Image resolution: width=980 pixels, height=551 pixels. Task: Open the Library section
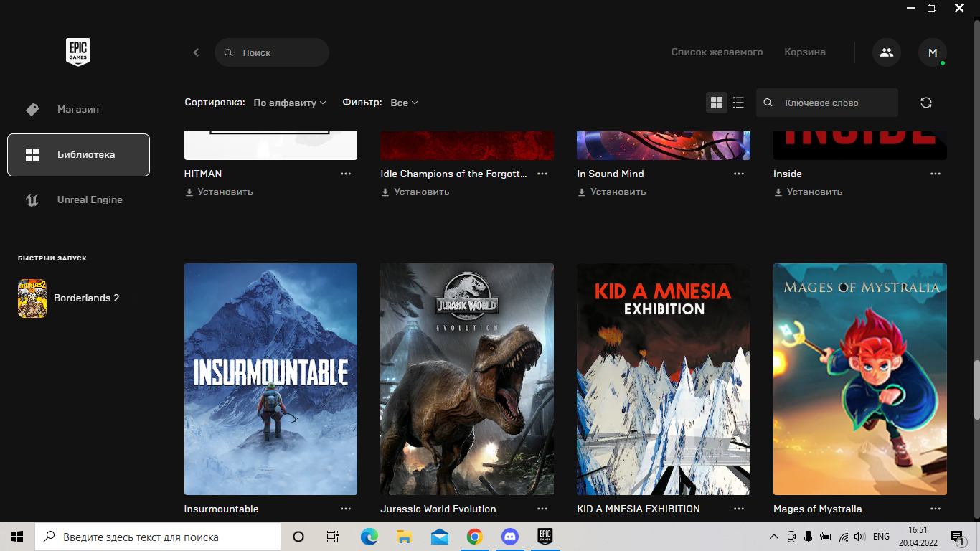(x=78, y=154)
